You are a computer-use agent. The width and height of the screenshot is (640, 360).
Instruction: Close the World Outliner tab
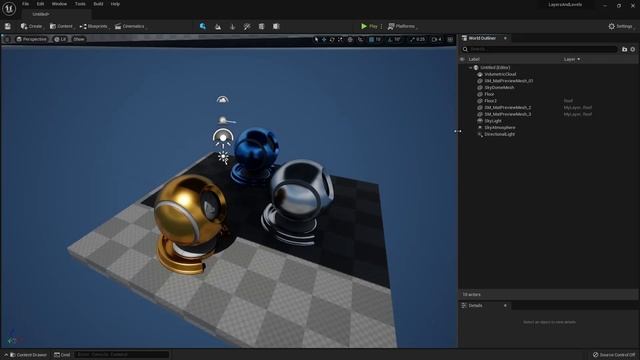(x=505, y=38)
